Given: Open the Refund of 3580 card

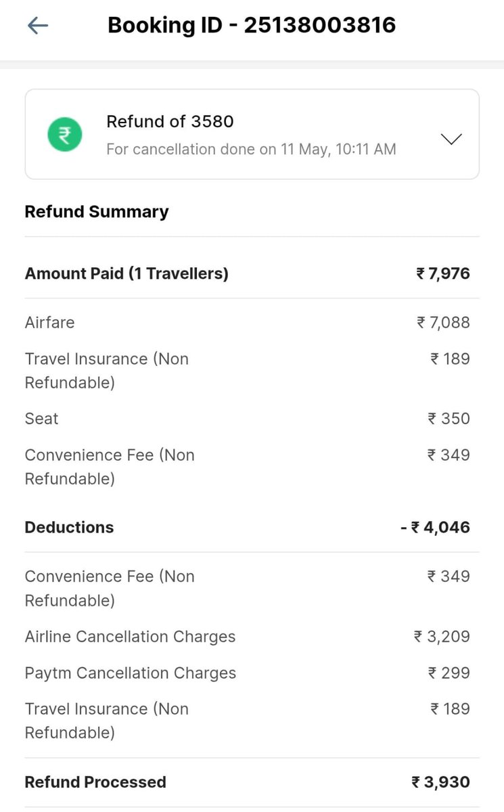Looking at the screenshot, I should (x=252, y=135).
